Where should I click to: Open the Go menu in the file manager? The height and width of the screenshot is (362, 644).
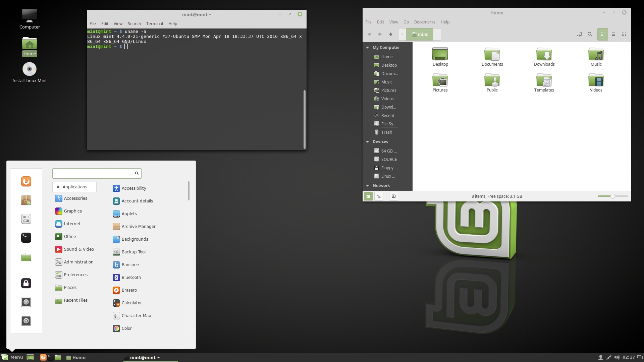tap(406, 22)
